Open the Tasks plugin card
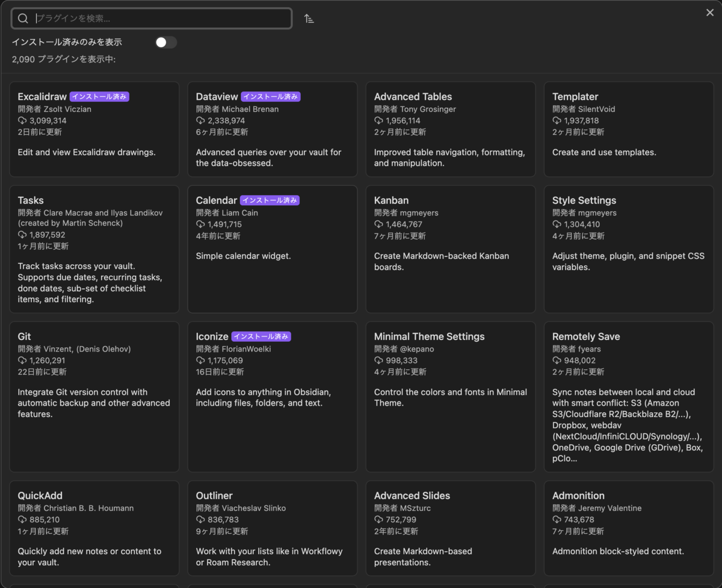The width and height of the screenshot is (722, 588). [x=94, y=249]
